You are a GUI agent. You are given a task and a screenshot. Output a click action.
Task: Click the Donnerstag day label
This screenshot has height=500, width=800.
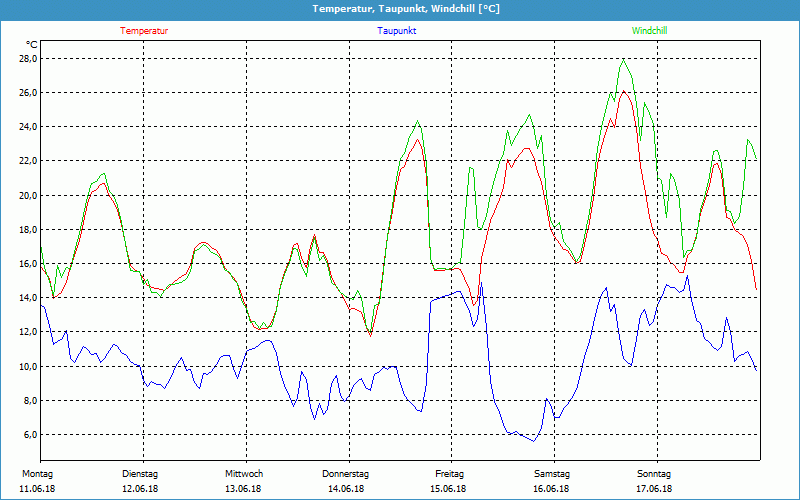pos(345,474)
